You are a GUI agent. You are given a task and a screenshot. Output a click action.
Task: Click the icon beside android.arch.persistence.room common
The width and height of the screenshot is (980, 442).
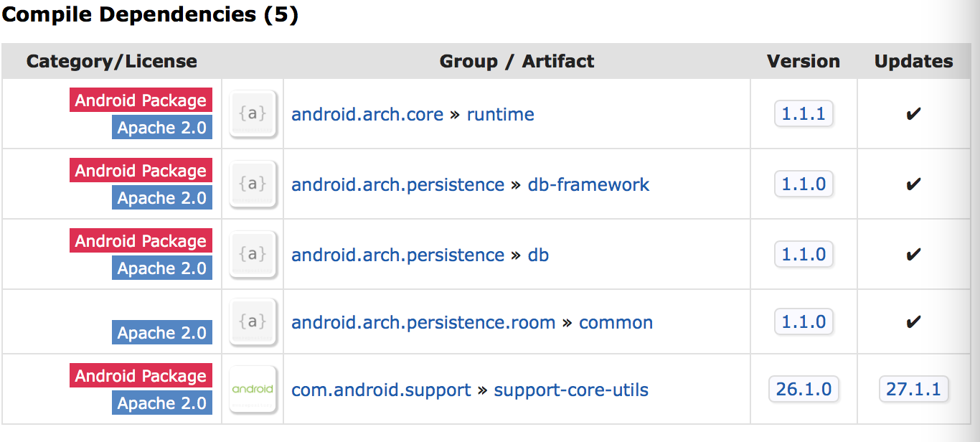click(x=253, y=322)
